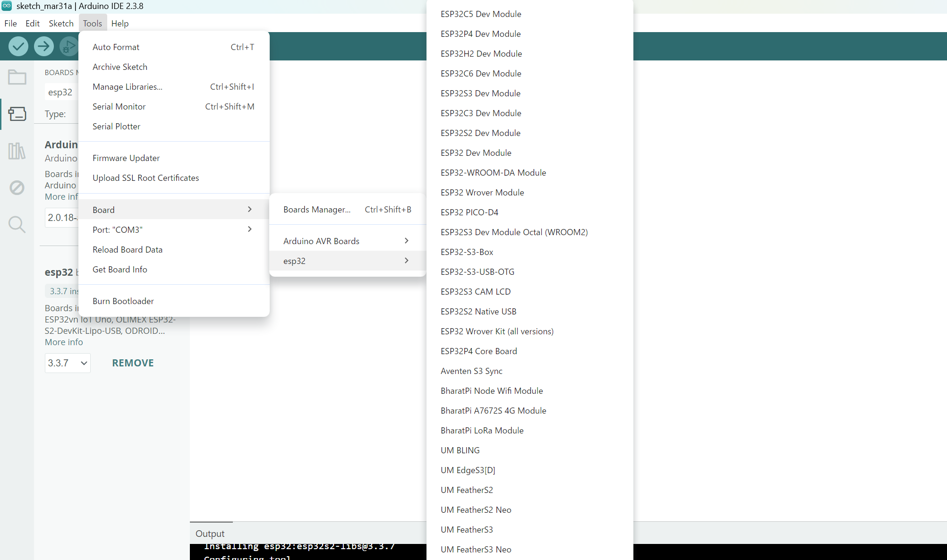Viewport: 947px width, 560px height.
Task: Click Burn Bootloader menu entry
Action: pos(123,301)
